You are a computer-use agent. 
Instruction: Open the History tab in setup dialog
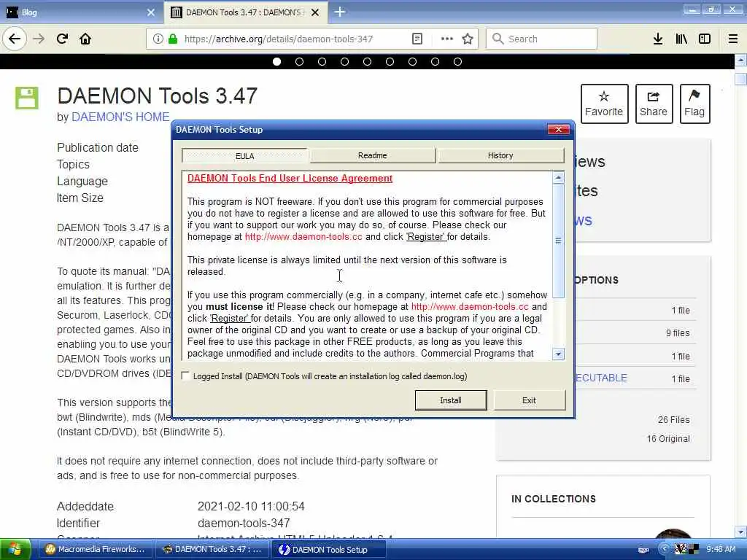click(500, 155)
